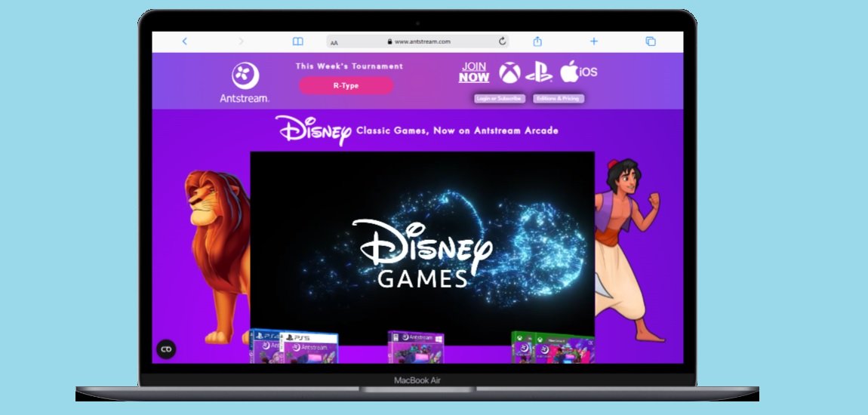Click the Simba lion character image
Viewport: 868px width, 415px height.
point(217,257)
